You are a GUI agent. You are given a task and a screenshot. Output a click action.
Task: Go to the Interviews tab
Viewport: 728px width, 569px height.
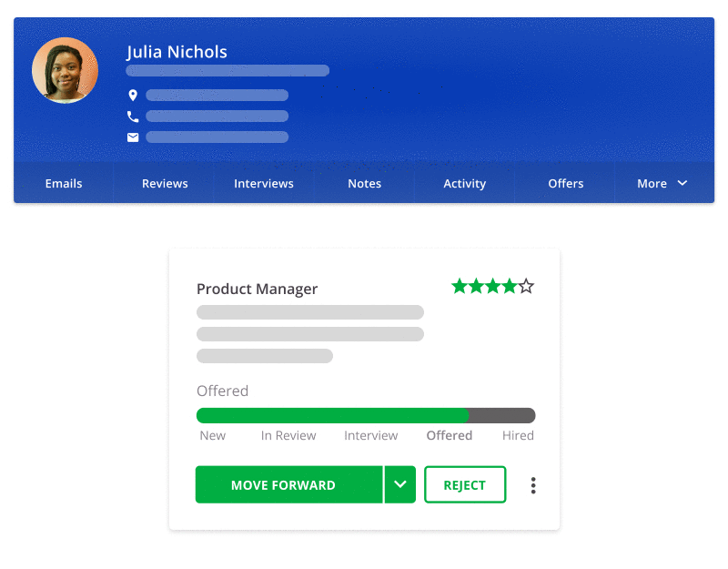pyautogui.click(x=264, y=183)
